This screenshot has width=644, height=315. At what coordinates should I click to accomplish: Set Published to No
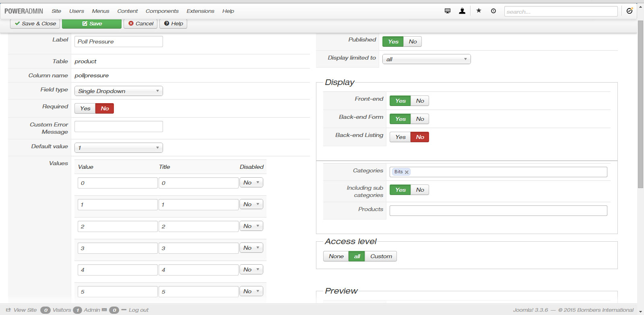413,41
